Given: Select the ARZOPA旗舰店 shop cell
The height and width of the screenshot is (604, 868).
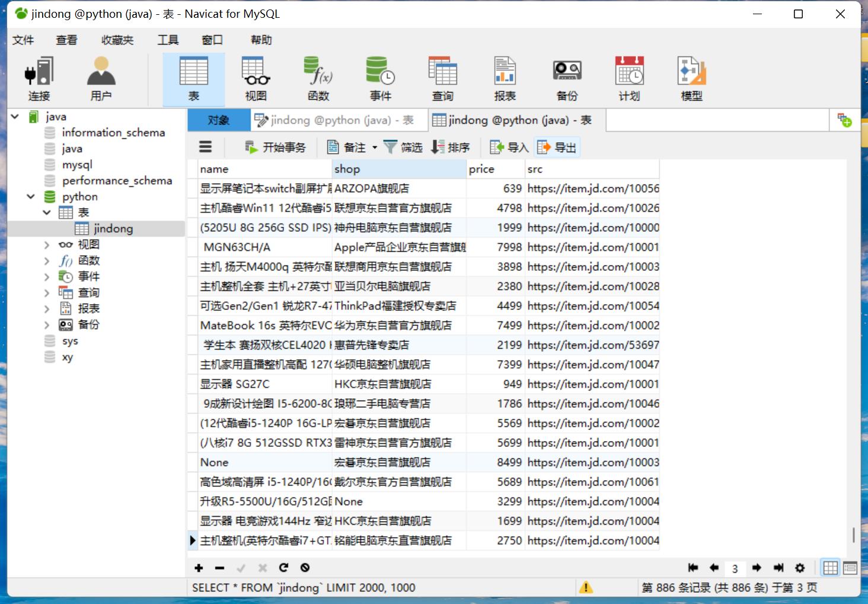Looking at the screenshot, I should point(399,188).
